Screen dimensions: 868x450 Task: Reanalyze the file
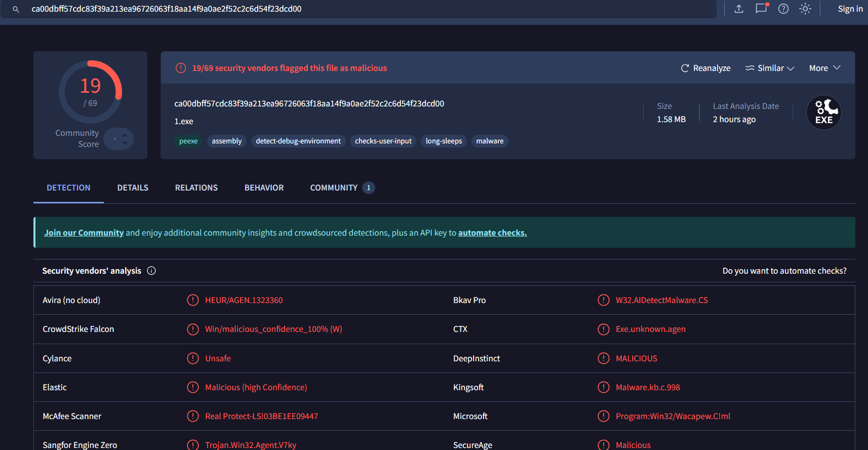click(x=706, y=68)
